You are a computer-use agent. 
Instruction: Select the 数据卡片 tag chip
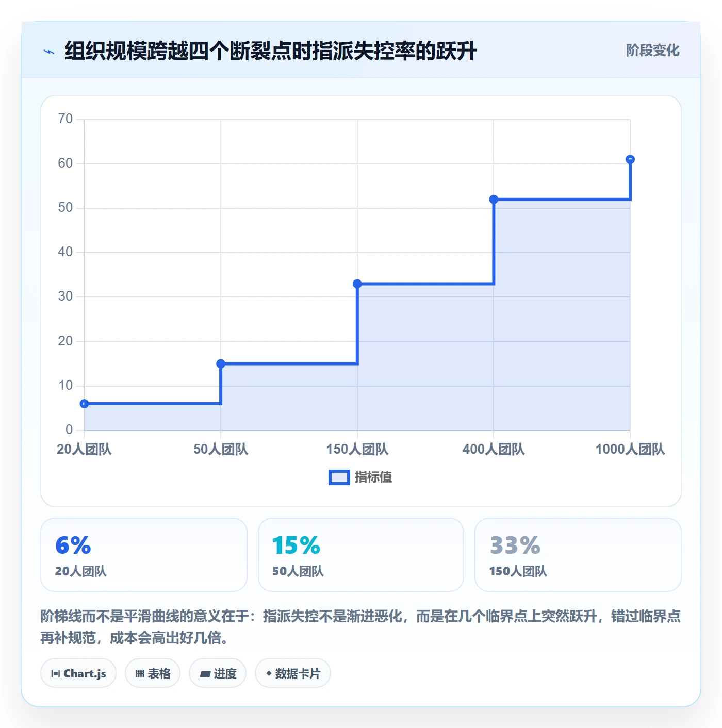[293, 673]
